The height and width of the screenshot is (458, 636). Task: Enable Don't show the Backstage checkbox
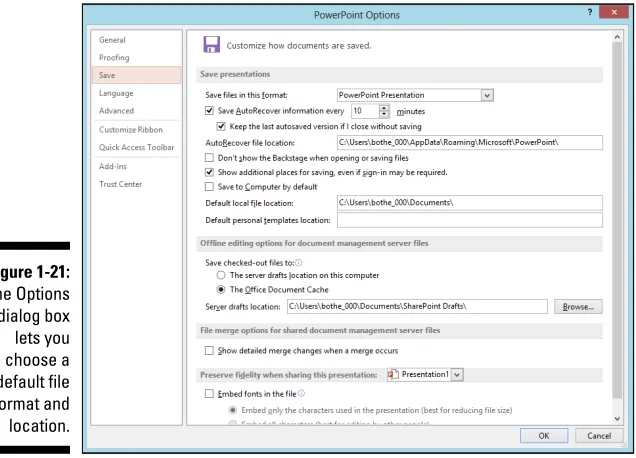click(x=209, y=157)
